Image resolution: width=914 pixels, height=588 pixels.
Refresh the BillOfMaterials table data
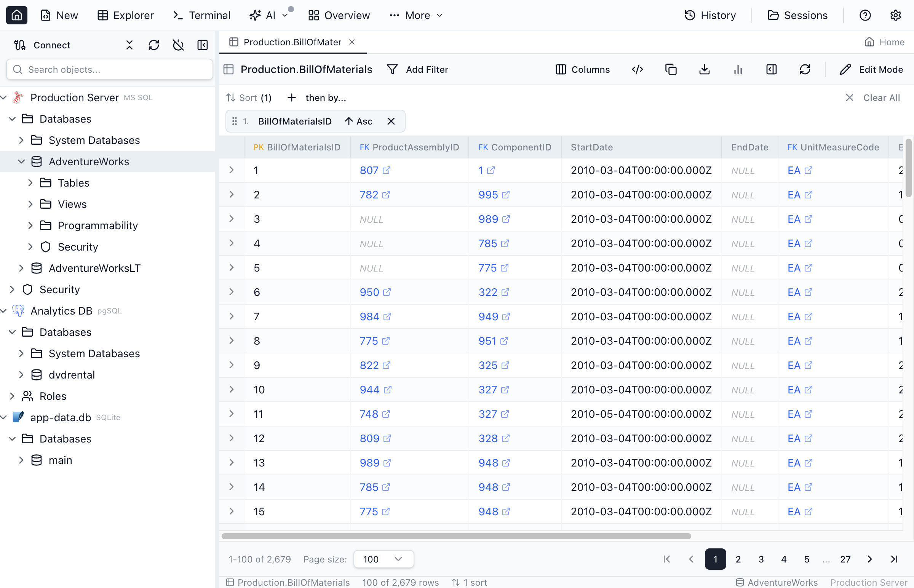click(805, 69)
